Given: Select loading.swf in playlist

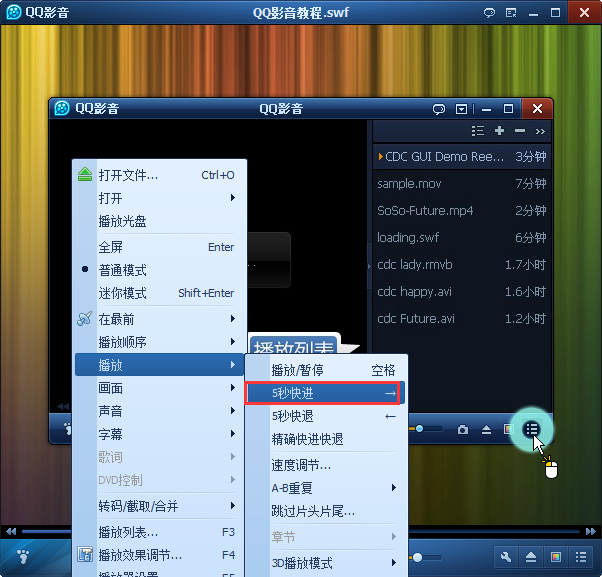Looking at the screenshot, I should tap(462, 238).
